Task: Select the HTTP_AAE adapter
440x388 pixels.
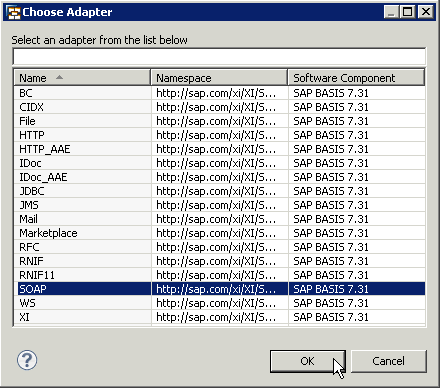Action: [219, 149]
